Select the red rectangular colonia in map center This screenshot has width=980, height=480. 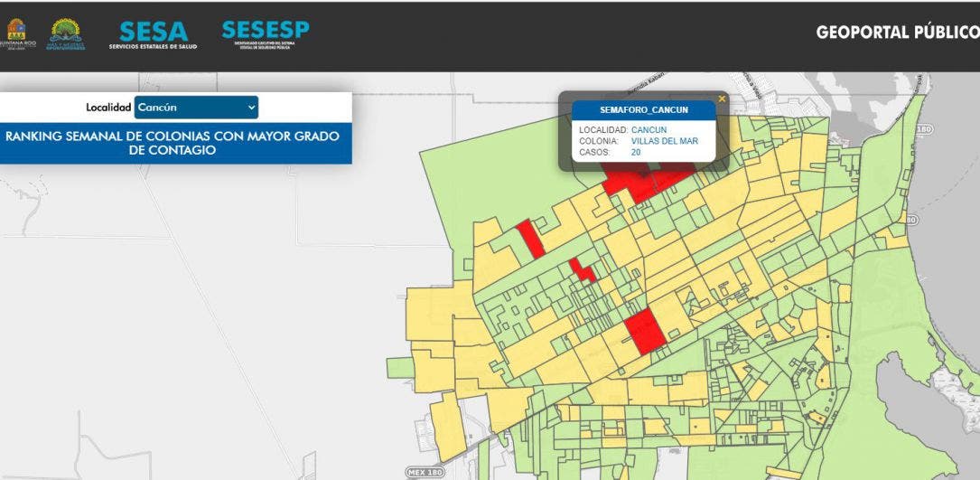coord(645,331)
